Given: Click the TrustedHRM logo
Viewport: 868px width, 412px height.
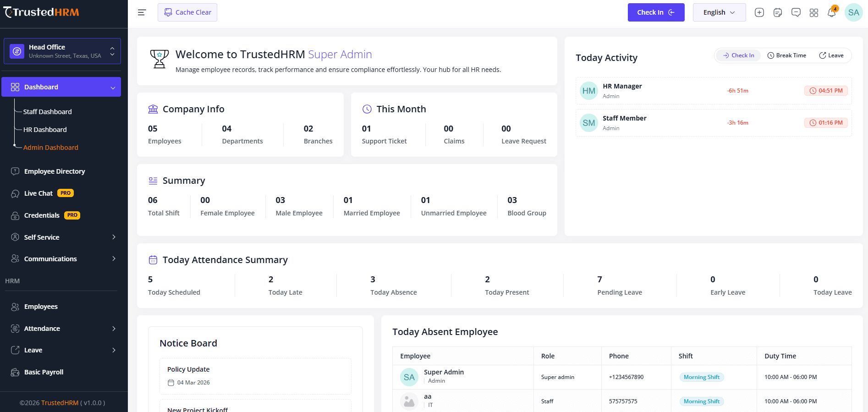Looking at the screenshot, I should pyautogui.click(x=41, y=12).
